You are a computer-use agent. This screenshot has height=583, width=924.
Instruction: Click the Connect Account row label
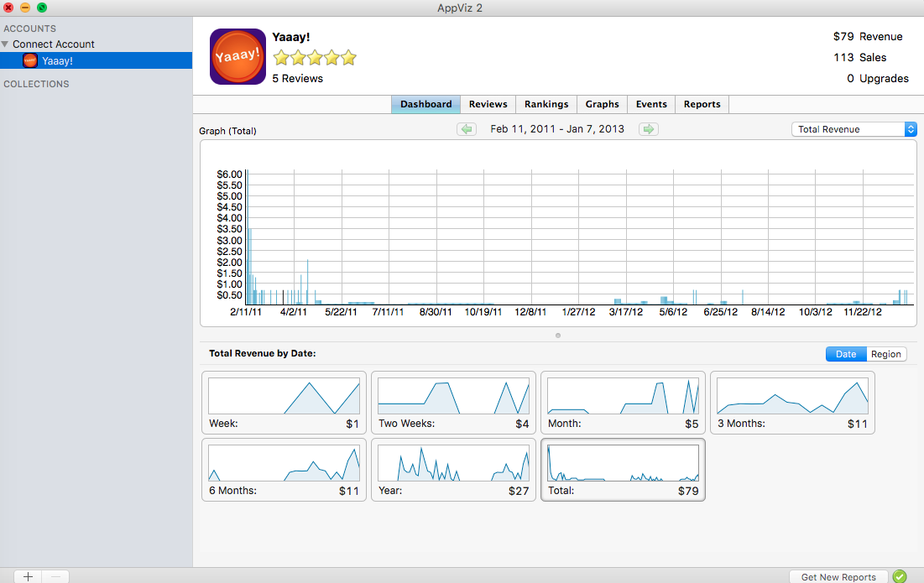pos(54,44)
